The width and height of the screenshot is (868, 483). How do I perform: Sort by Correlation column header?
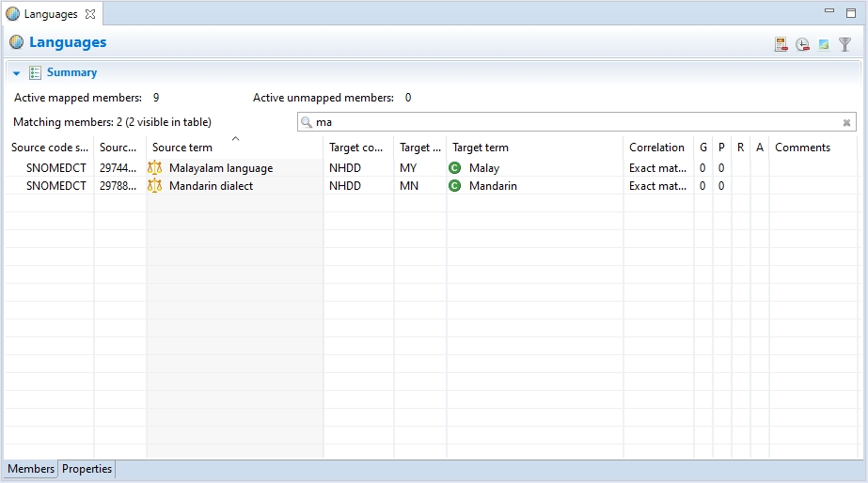(656, 148)
